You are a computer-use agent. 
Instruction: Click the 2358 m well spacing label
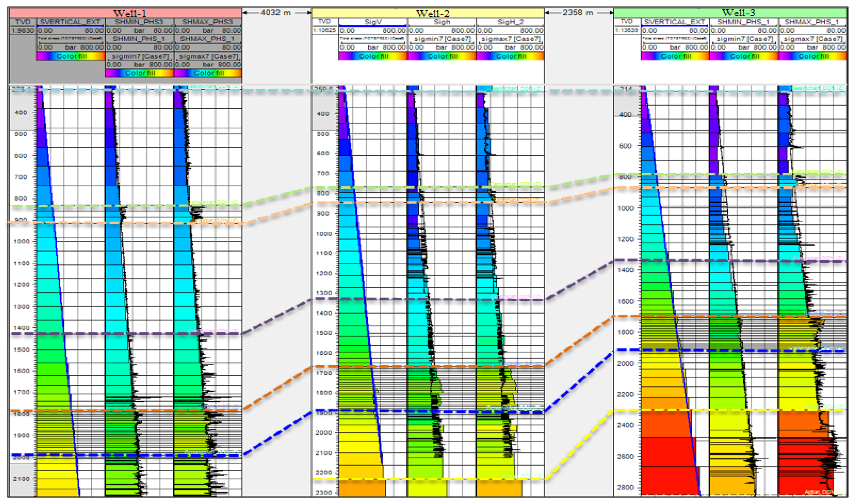tap(578, 12)
